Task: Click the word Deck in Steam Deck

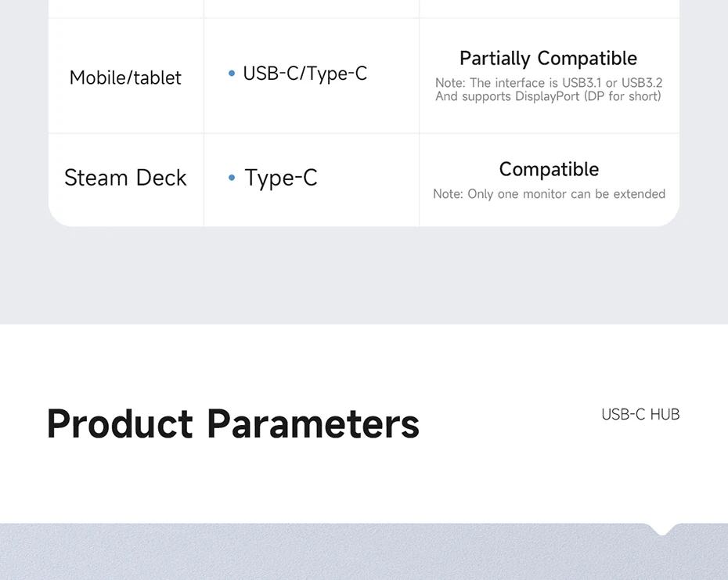Action: [x=161, y=178]
